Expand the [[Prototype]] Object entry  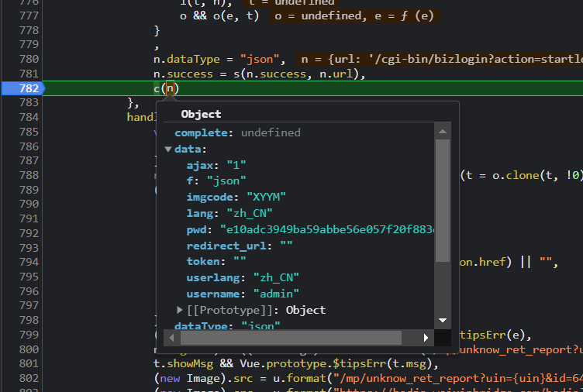point(180,310)
